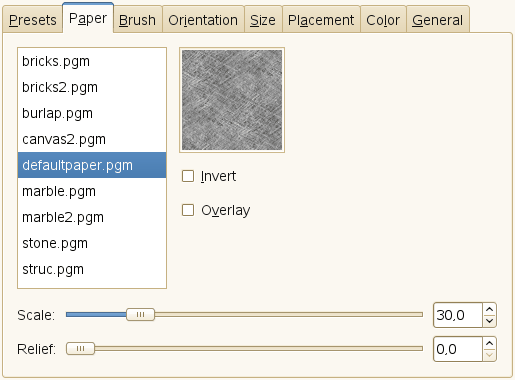This screenshot has height=380, width=515.
Task: Enable the Invert checkbox
Action: coord(188,176)
